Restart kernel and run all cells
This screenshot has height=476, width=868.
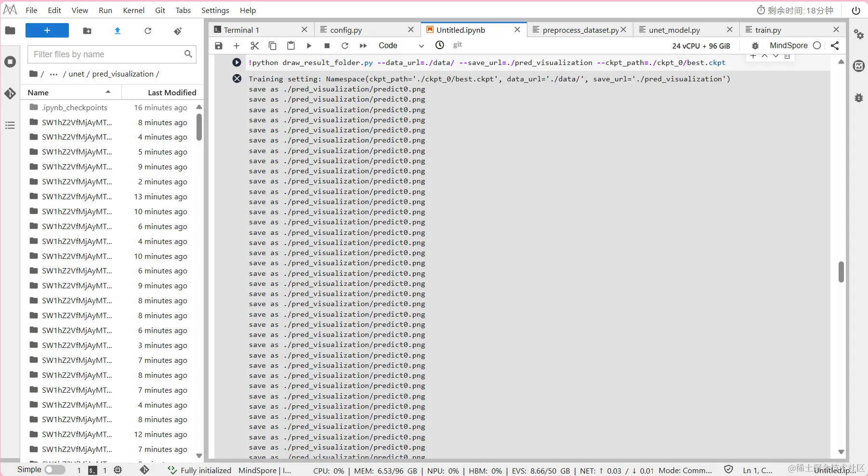363,46
